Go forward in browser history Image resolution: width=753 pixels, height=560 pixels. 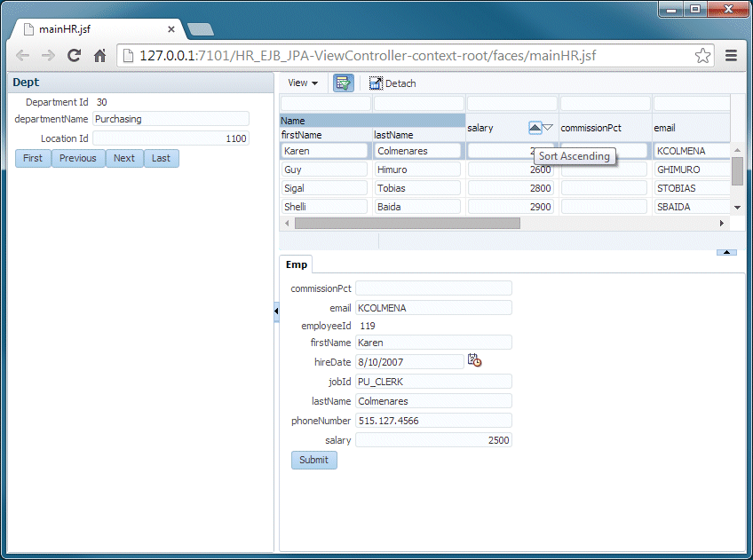[48, 56]
